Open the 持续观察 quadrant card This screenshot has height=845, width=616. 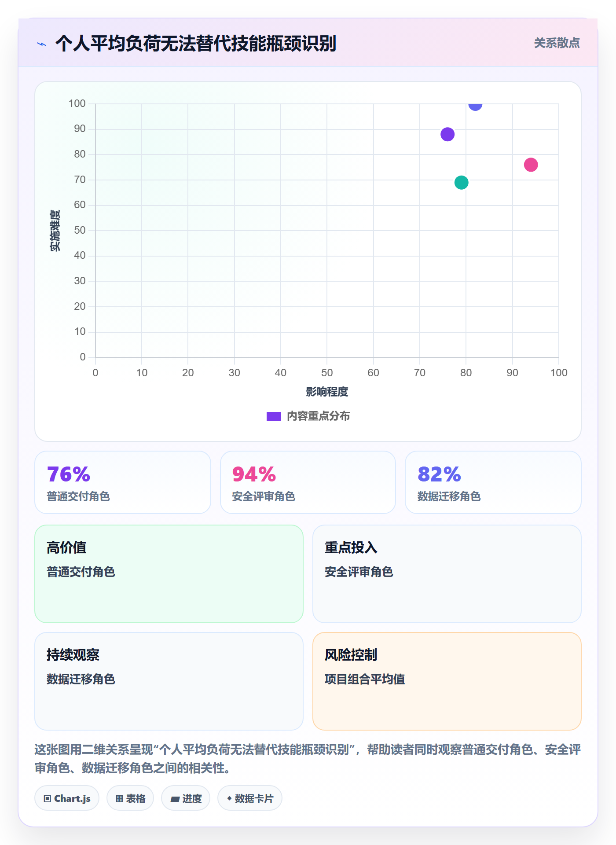click(169, 681)
